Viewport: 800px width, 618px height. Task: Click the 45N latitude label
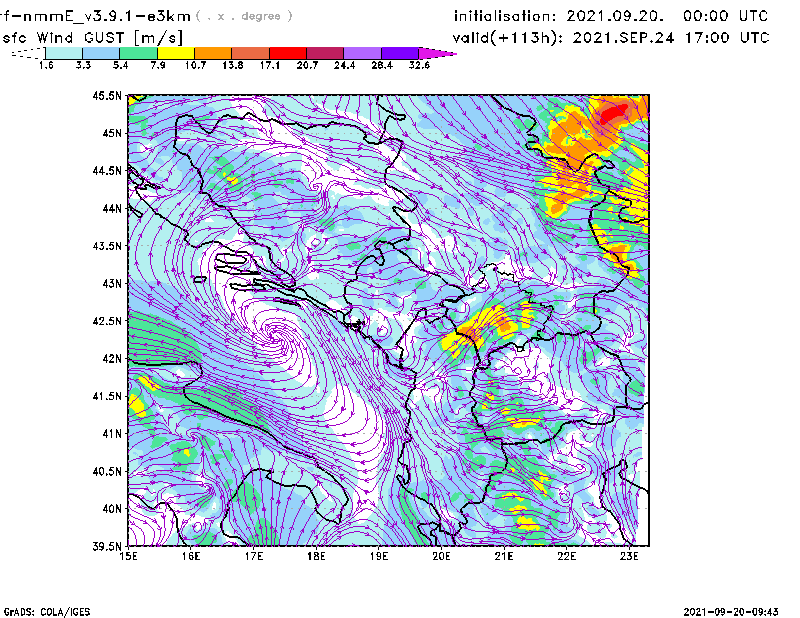click(112, 133)
